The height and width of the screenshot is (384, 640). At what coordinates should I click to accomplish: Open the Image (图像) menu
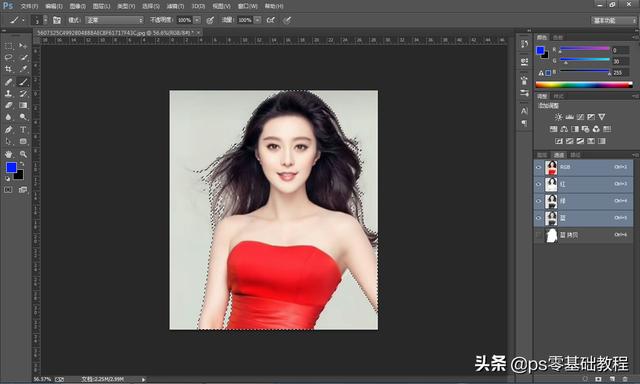point(78,6)
